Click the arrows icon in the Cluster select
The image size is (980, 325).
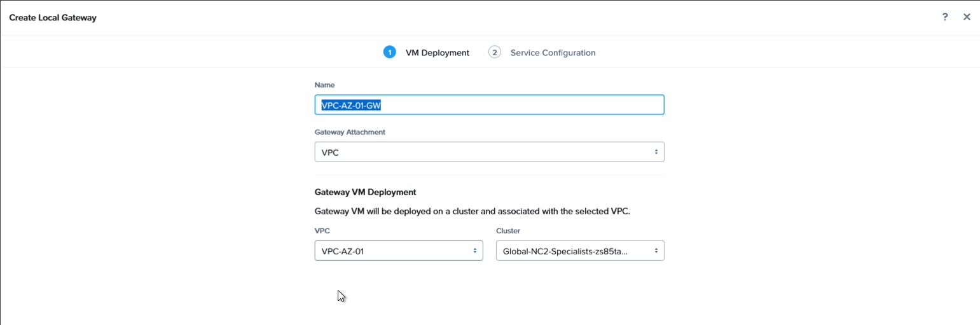click(x=656, y=251)
